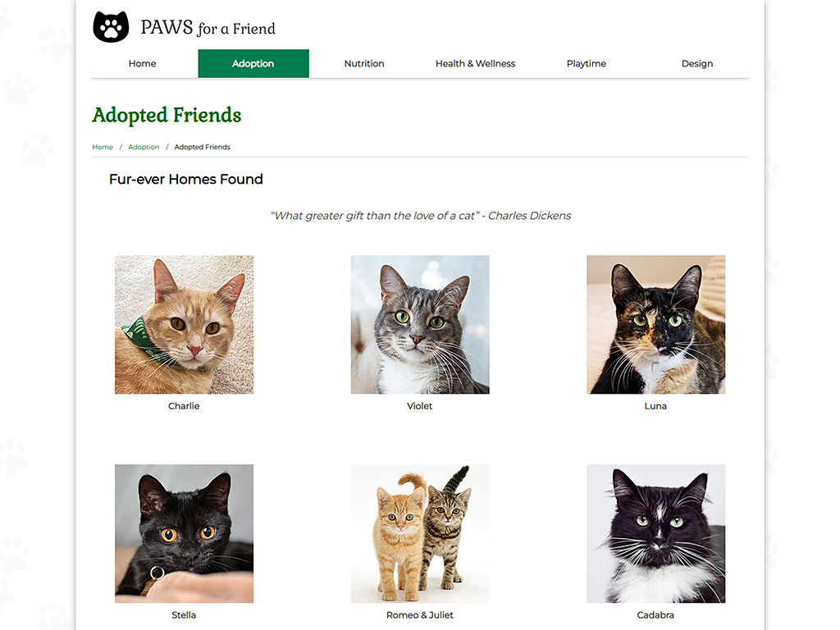Click the Adopted Friends page heading
Screen dimensions: 840x630
pyautogui.click(x=167, y=115)
